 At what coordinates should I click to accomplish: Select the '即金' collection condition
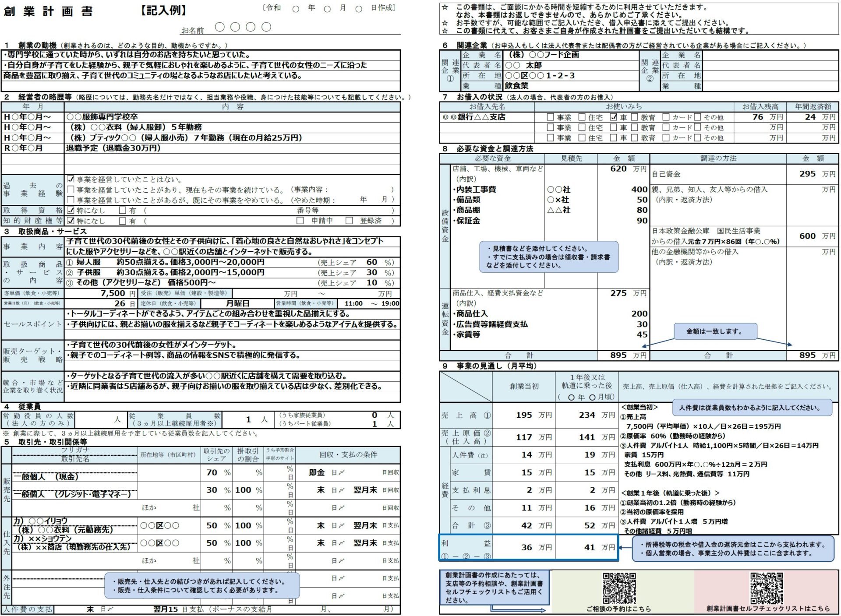click(317, 473)
